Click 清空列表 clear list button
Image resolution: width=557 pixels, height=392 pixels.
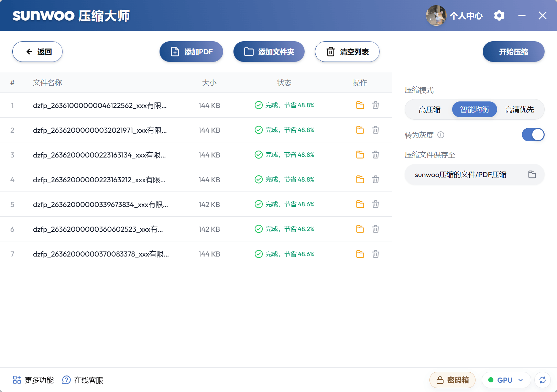click(x=347, y=52)
